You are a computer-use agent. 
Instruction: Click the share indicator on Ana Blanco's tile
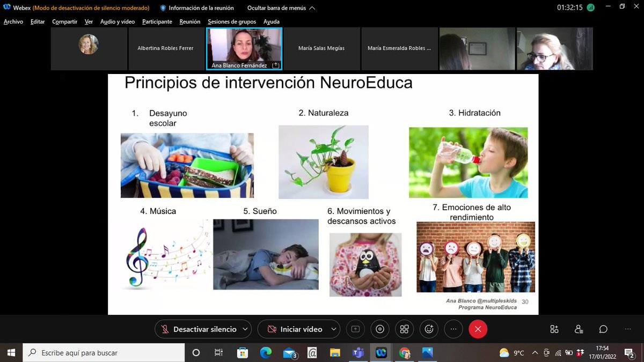click(275, 65)
